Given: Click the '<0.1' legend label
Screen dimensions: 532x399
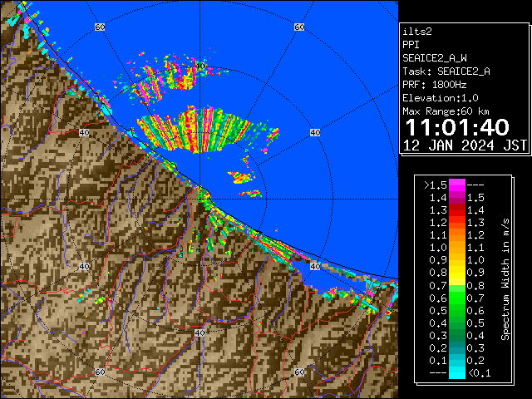Looking at the screenshot, I should pos(479,373).
